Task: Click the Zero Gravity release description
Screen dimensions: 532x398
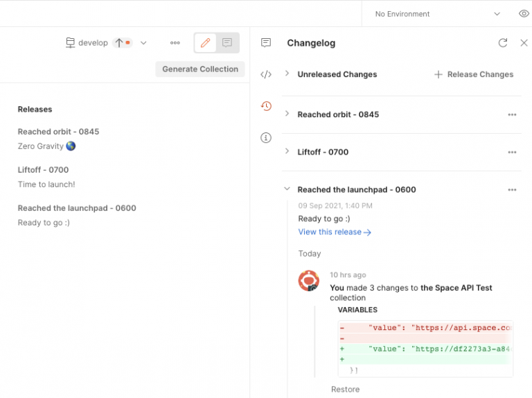Action: 46,146
